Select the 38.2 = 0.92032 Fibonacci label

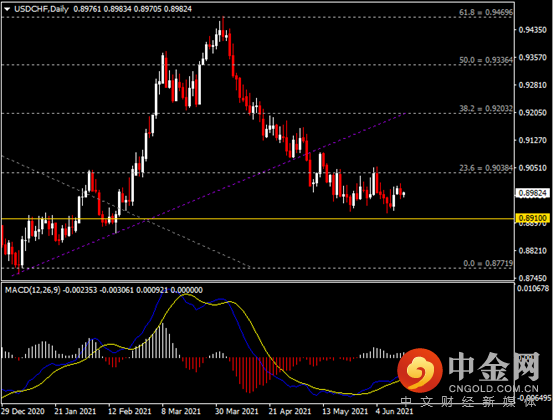coord(485,108)
